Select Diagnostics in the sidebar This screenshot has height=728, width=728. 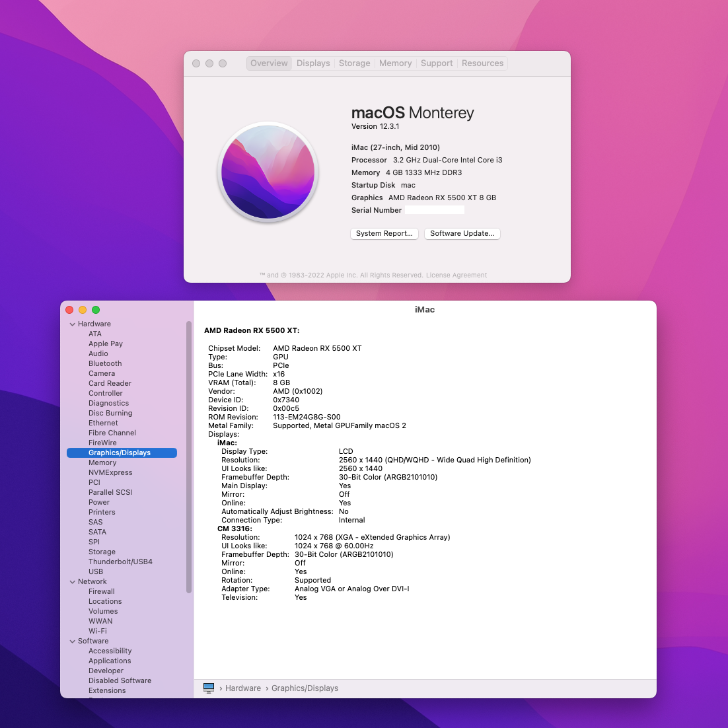108,403
